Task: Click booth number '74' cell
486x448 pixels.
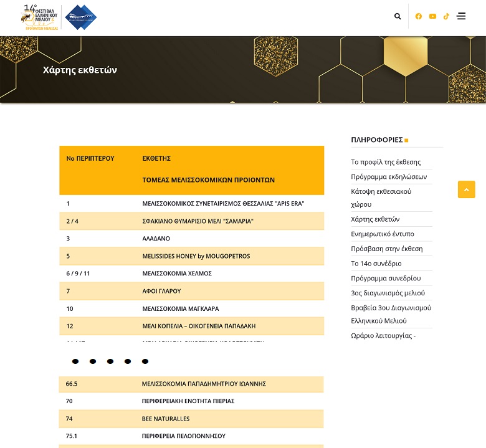Action: tap(69, 419)
